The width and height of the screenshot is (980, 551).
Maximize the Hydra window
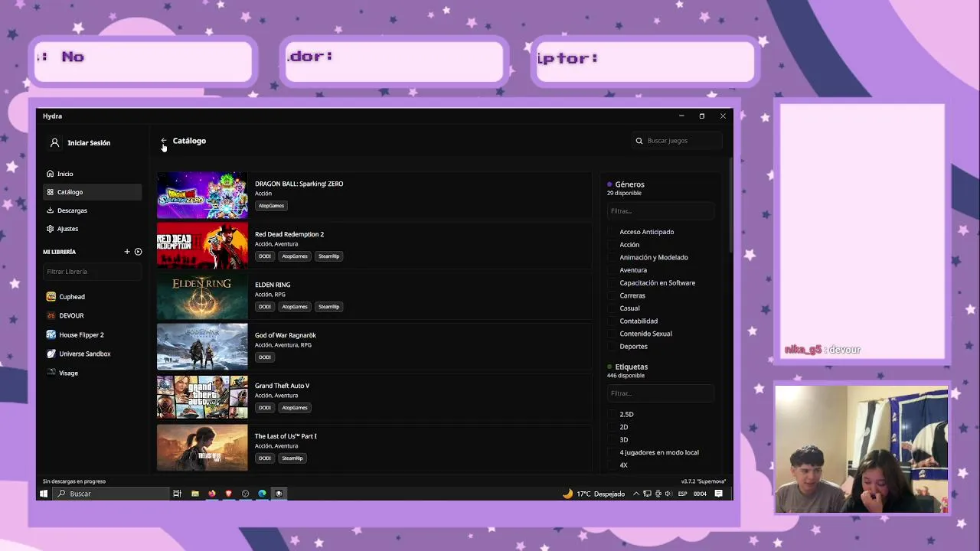click(701, 116)
